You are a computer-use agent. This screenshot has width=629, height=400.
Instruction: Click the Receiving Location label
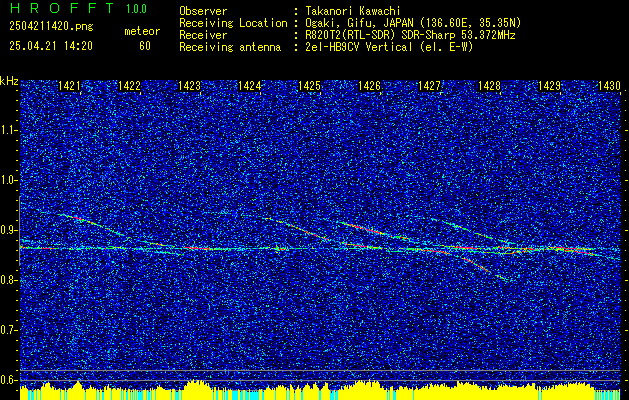(x=233, y=23)
